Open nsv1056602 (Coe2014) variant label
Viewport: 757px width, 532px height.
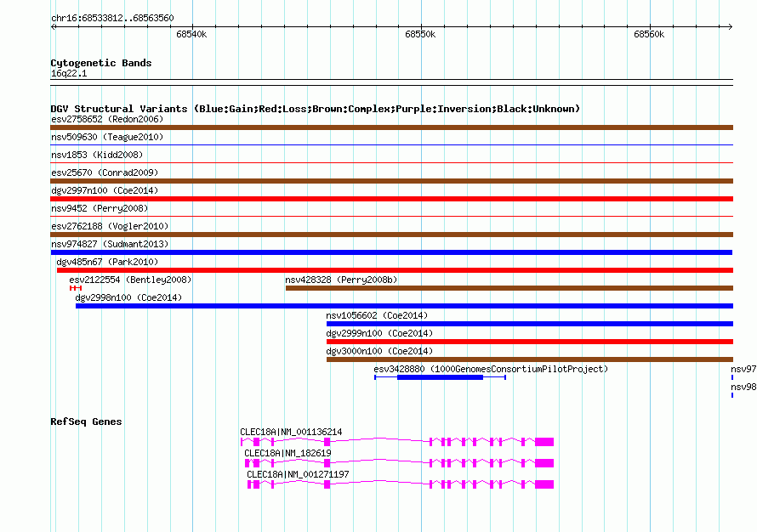click(377, 315)
